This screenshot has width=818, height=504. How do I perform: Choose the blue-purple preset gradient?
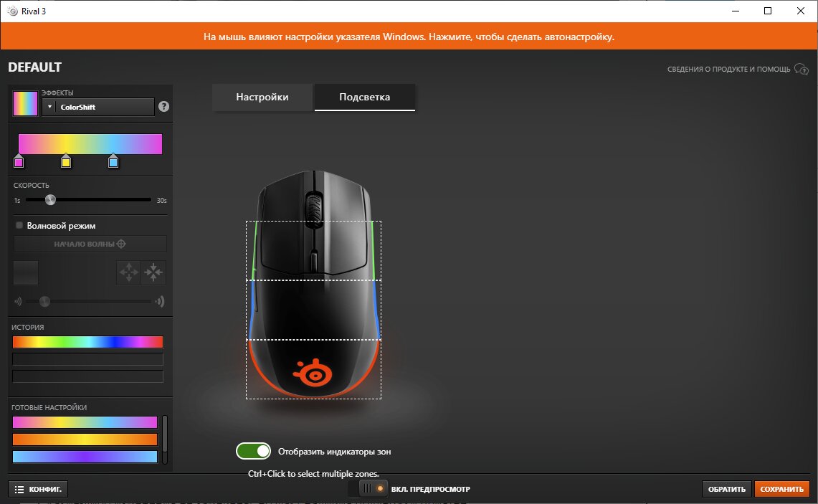(85, 457)
